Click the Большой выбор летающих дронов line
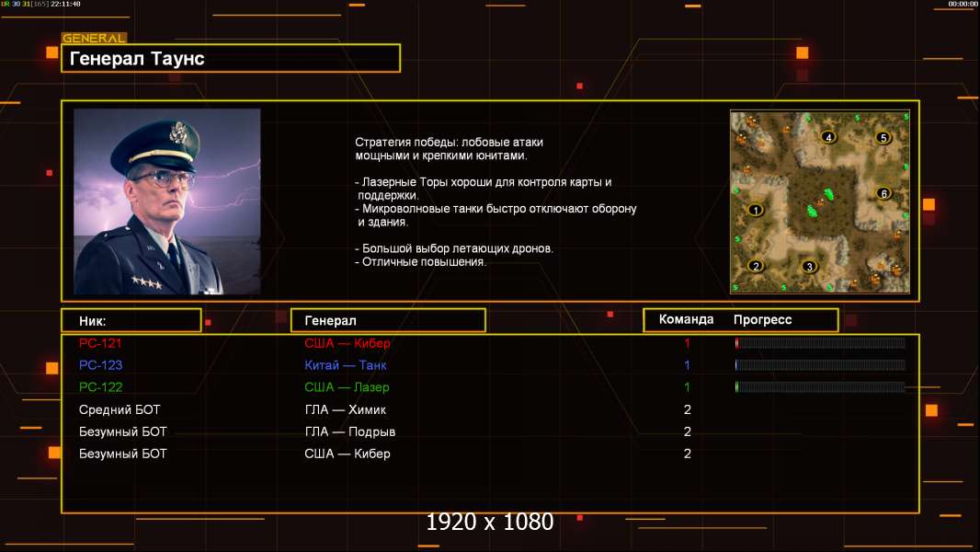The height and width of the screenshot is (552, 980). (454, 248)
